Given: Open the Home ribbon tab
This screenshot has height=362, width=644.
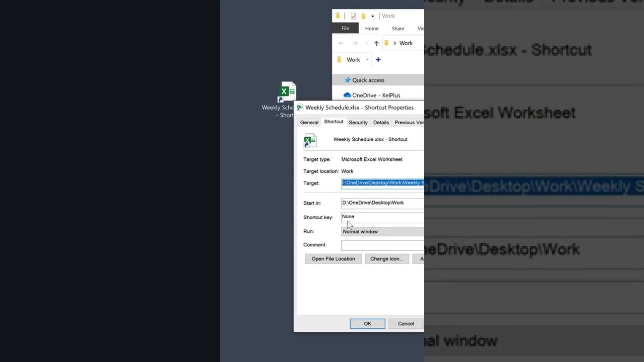Looking at the screenshot, I should [372, 29].
